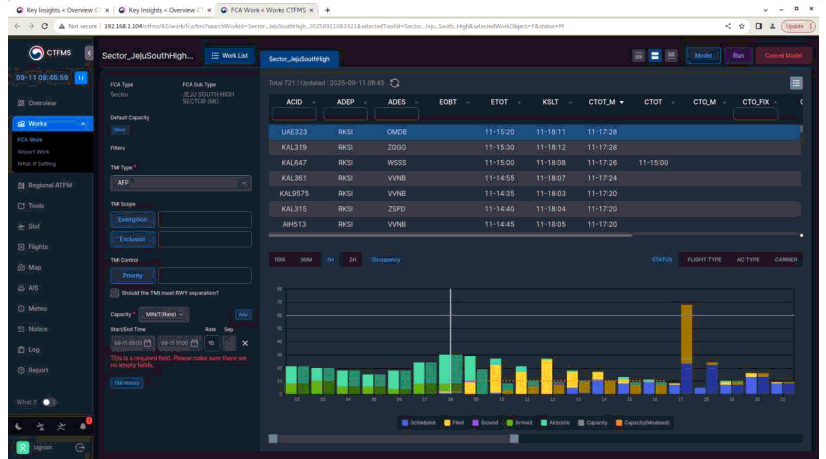Open the Capacity MINIT(Rate) dropdown
The height and width of the screenshot is (459, 826).
(164, 315)
